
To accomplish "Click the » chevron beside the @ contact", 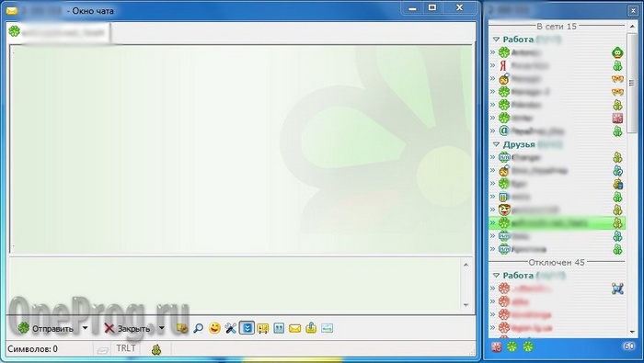I will click(x=492, y=131).
